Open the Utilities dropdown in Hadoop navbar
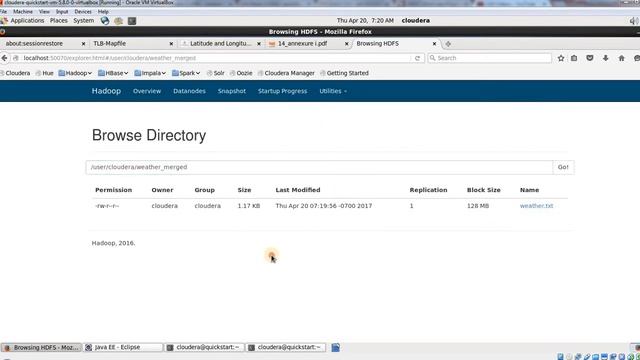Screen dimensions: 640x360 [x=333, y=91]
